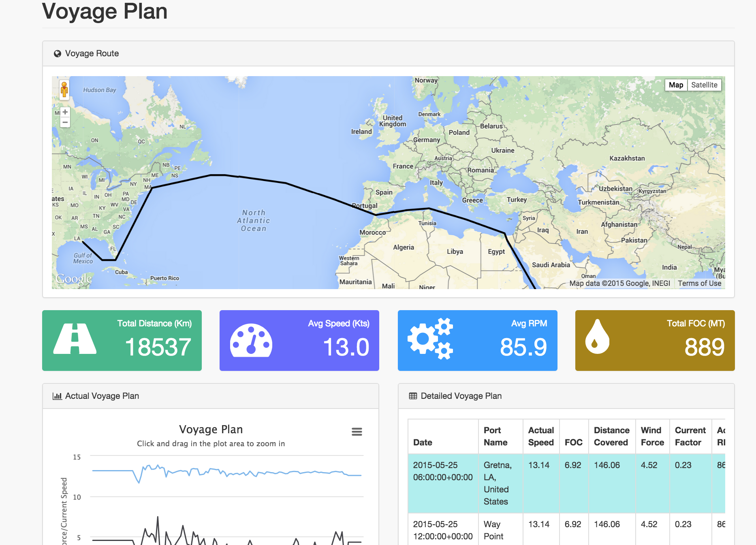Zoom in the map with plus button
756x545 pixels.
point(65,112)
